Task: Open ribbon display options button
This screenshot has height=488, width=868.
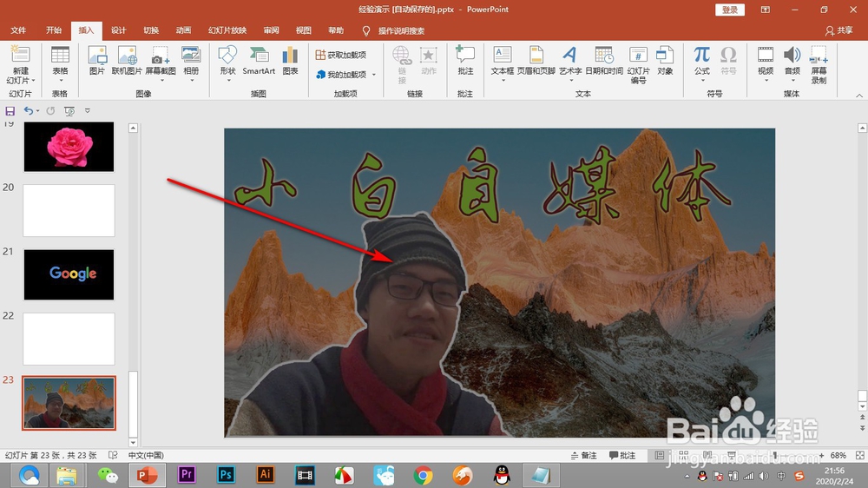Action: point(765,10)
